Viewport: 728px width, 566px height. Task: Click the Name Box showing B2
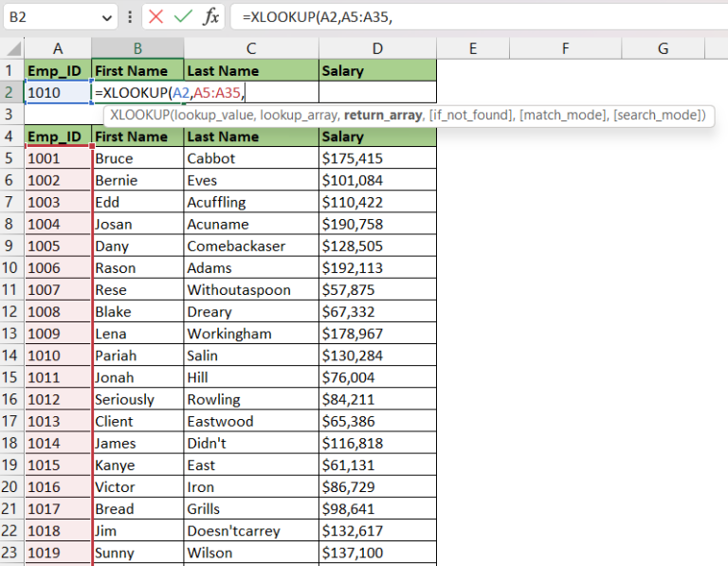[x=51, y=17]
